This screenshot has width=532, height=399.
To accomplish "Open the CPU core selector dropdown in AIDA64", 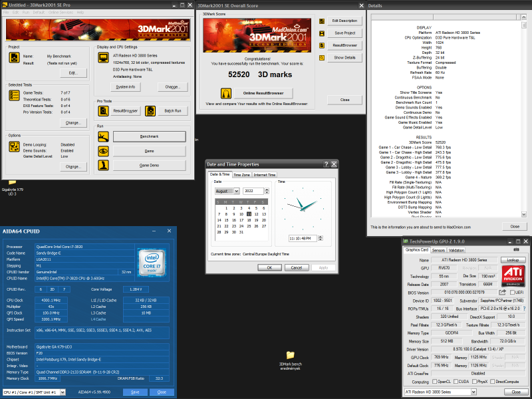I will point(63,392).
